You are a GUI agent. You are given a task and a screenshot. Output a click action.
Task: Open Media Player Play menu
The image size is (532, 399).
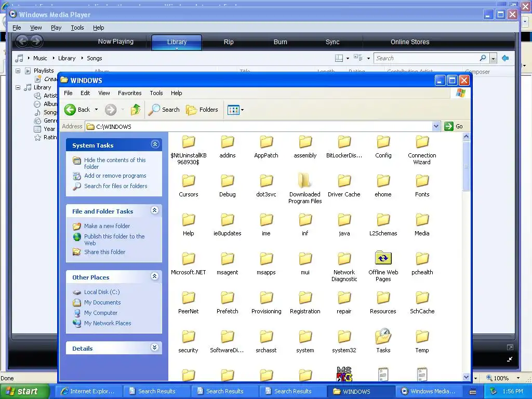[56, 28]
